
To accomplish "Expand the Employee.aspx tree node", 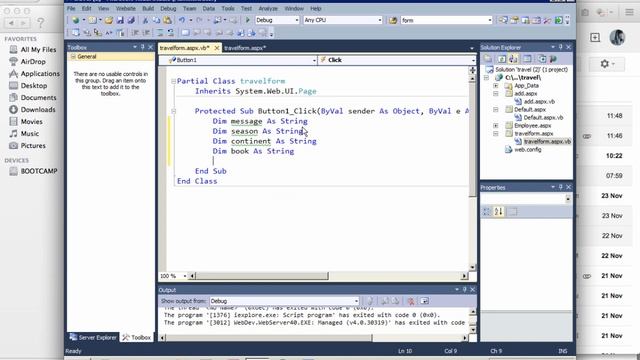I will tap(496, 126).
